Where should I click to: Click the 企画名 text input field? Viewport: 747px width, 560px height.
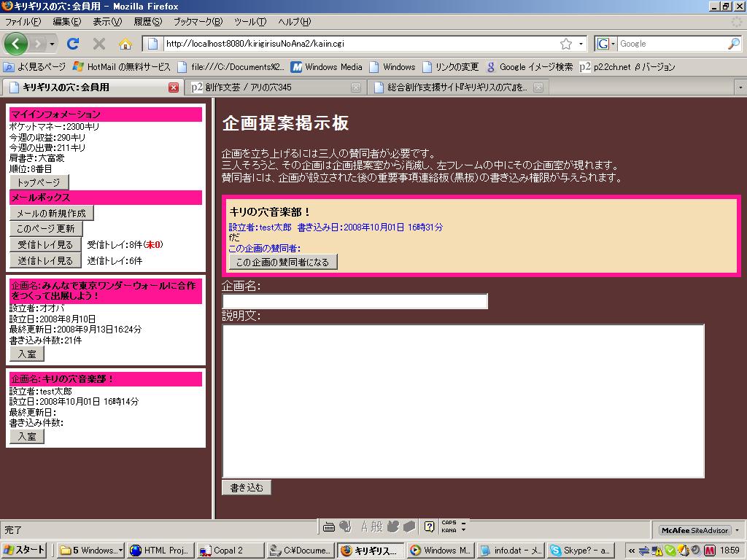[355, 301]
